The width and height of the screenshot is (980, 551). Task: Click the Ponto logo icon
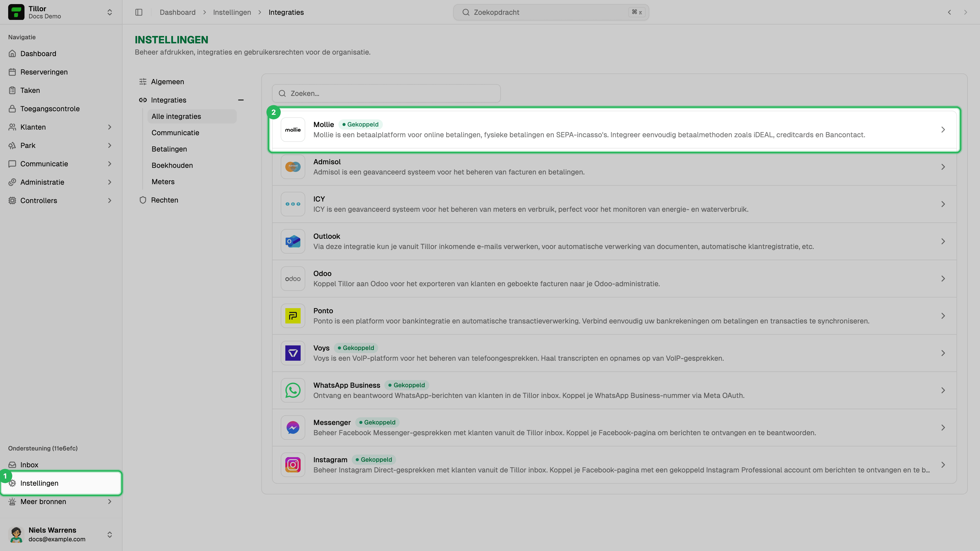293,316
